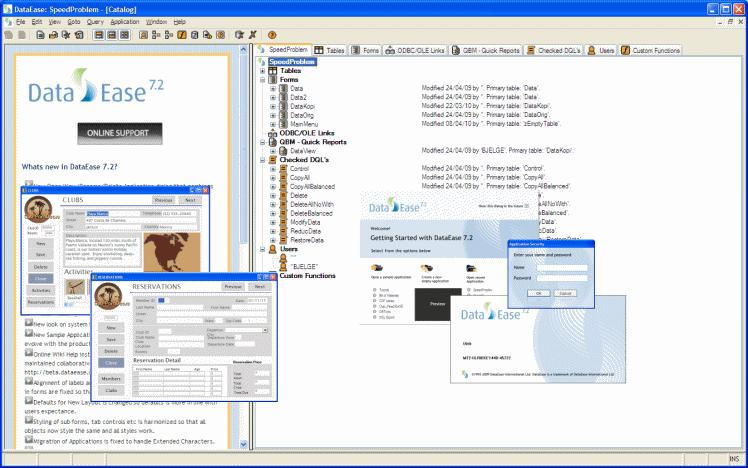Click the new document toolbar icon
This screenshot has height=468, width=748.
point(41,35)
